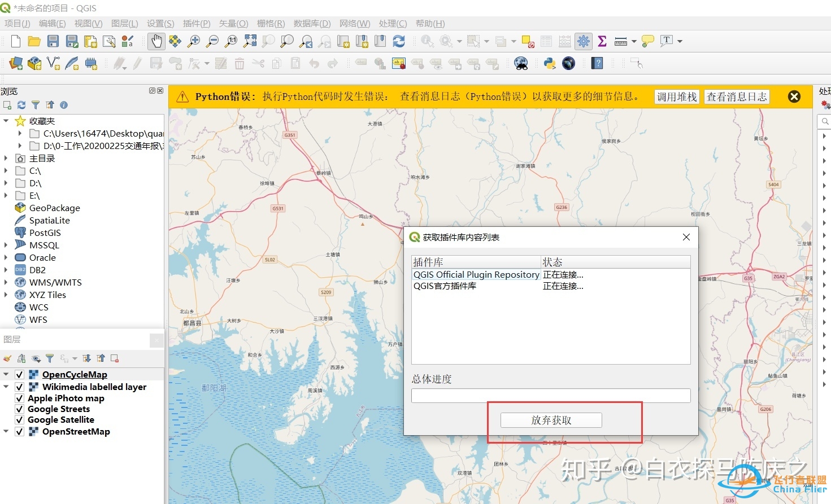Uncheck the Google Streets layer
The image size is (831, 504).
[19, 409]
